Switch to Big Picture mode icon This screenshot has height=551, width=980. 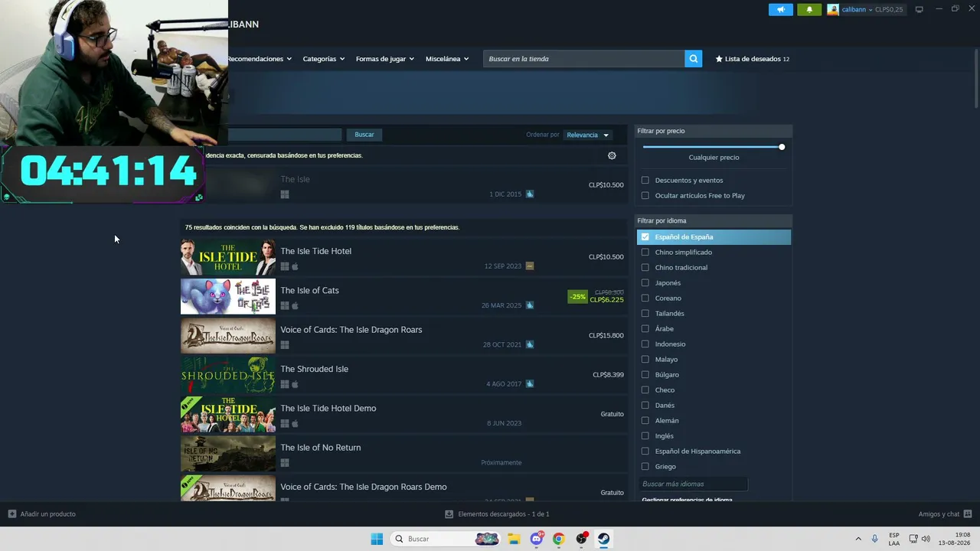tap(920, 9)
